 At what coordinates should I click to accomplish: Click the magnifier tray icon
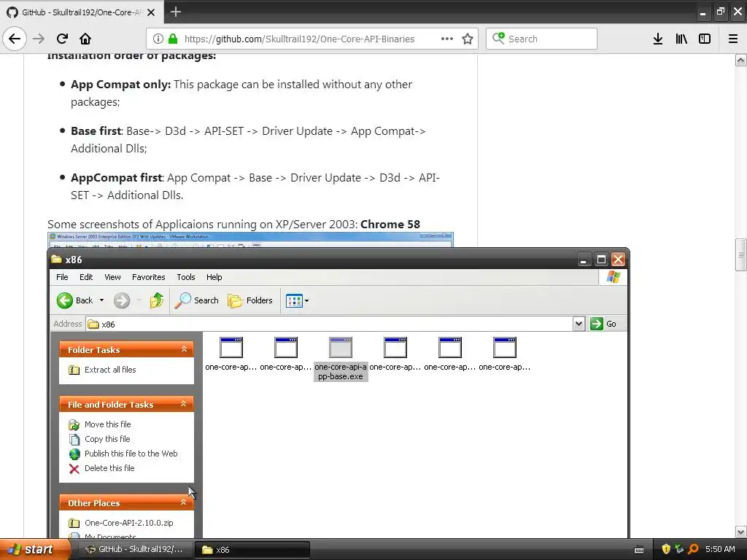(693, 550)
